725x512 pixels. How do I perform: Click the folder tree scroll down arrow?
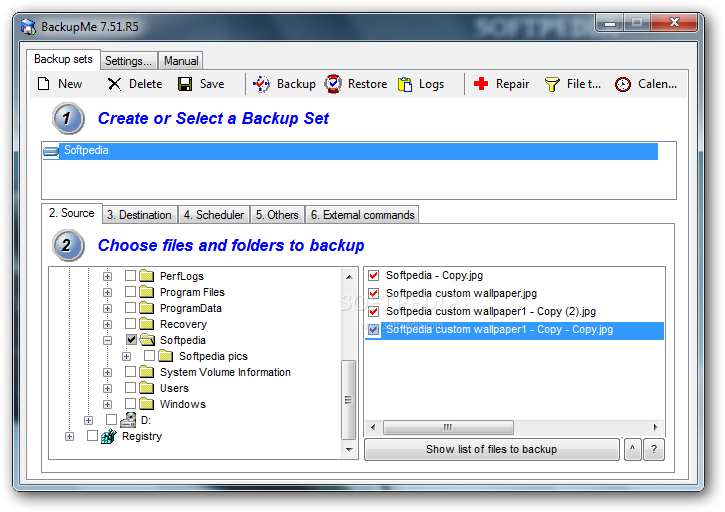tap(349, 449)
